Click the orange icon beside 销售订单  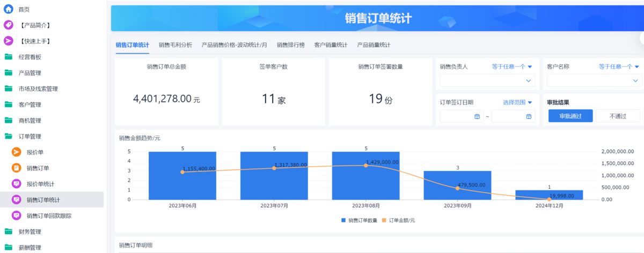(17, 168)
